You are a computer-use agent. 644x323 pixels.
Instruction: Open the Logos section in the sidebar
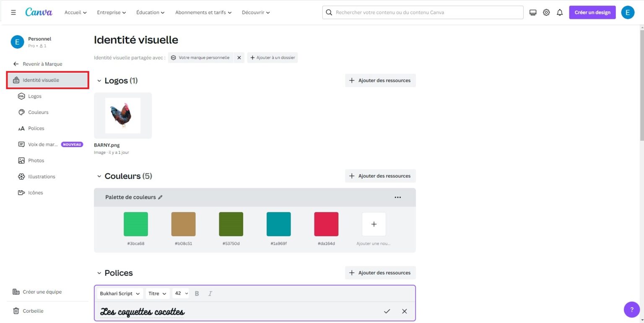[x=36, y=96]
